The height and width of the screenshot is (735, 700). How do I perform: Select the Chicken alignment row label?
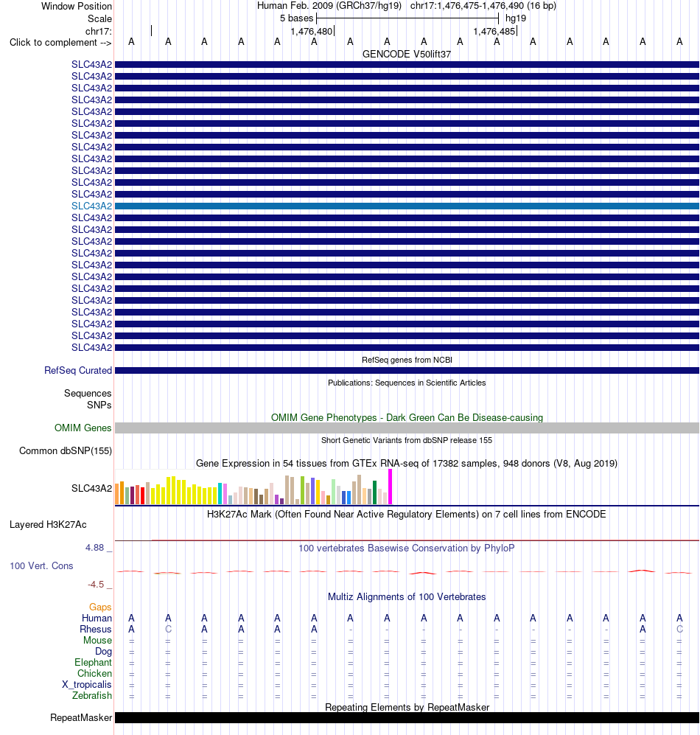pos(94,674)
